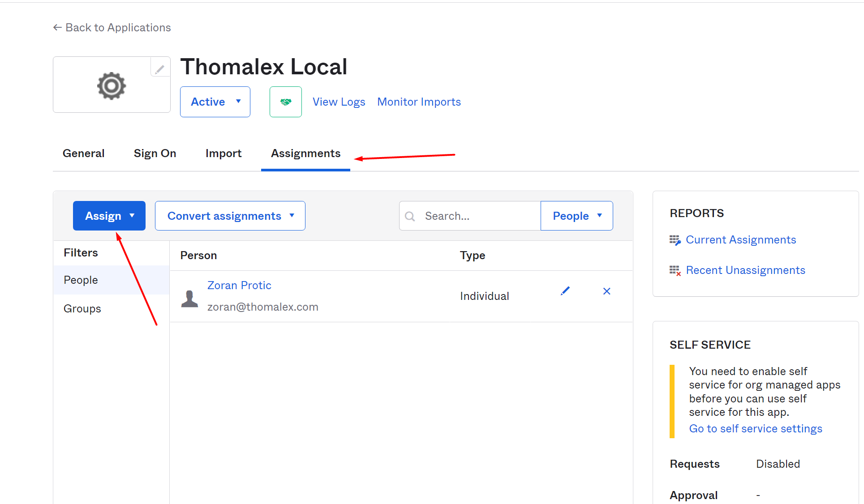Switch to the General tab
864x504 pixels.
(83, 154)
